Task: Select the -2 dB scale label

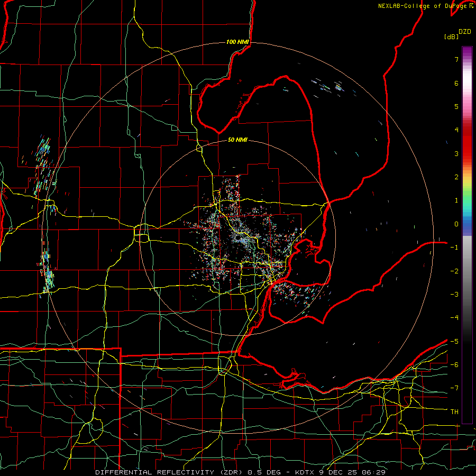Action: coord(454,271)
